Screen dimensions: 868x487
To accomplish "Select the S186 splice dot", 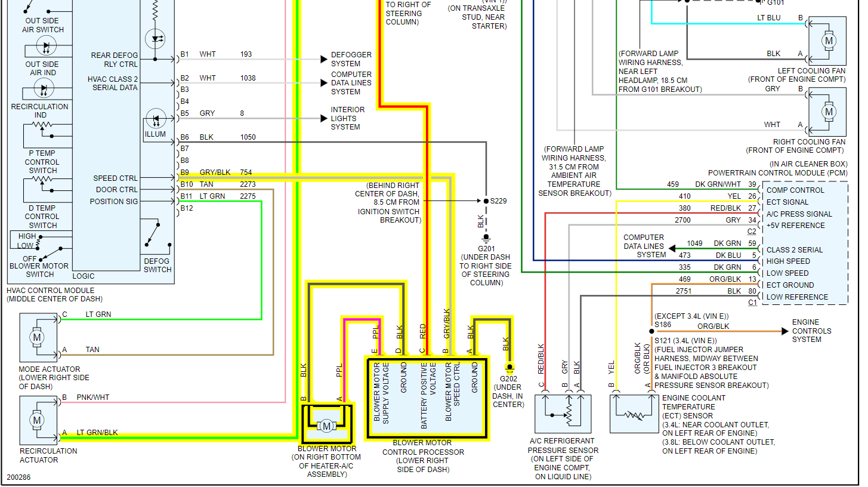I will point(651,331).
